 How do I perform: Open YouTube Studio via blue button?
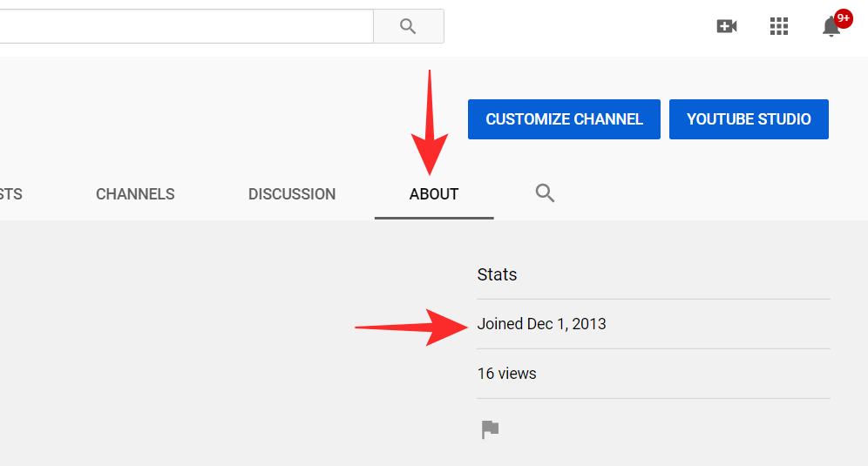pos(749,119)
